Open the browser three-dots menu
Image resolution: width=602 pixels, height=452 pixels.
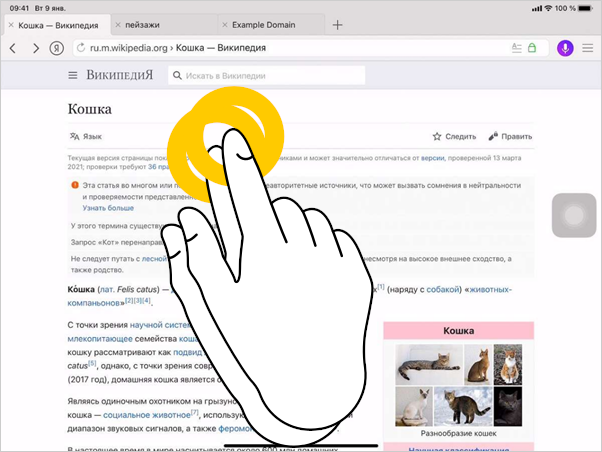pyautogui.click(x=588, y=48)
